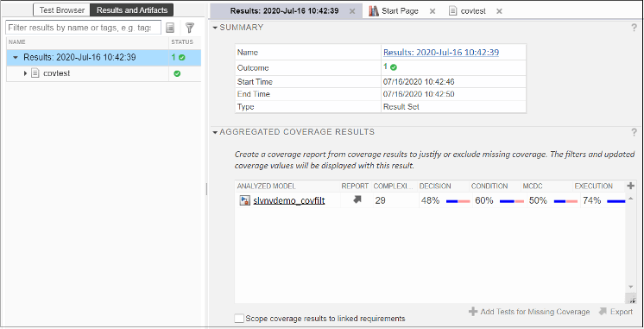
Task: Click green pass icon in Results status
Action: pyautogui.click(x=182, y=58)
